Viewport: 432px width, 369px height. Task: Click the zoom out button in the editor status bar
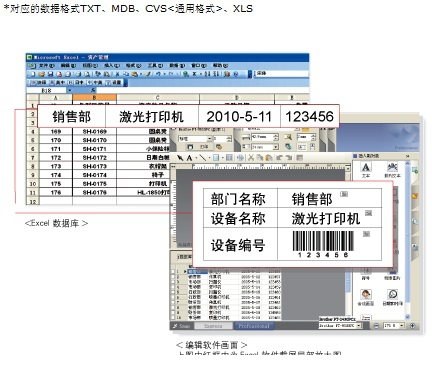376,326
